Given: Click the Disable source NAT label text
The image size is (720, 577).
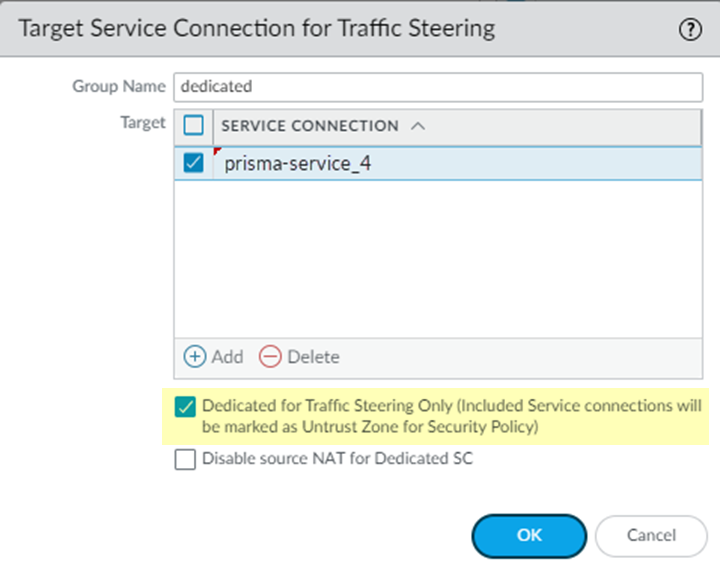Looking at the screenshot, I should click(337, 460).
